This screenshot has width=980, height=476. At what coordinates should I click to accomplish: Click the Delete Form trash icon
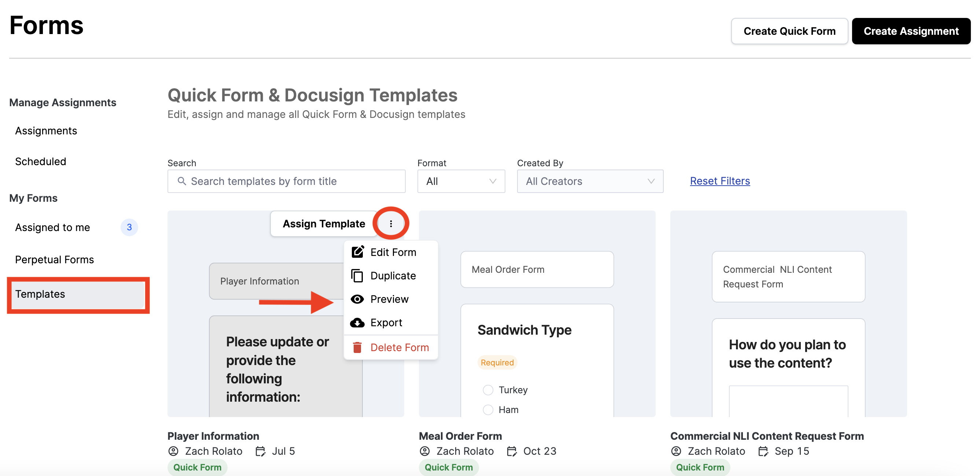tap(357, 347)
